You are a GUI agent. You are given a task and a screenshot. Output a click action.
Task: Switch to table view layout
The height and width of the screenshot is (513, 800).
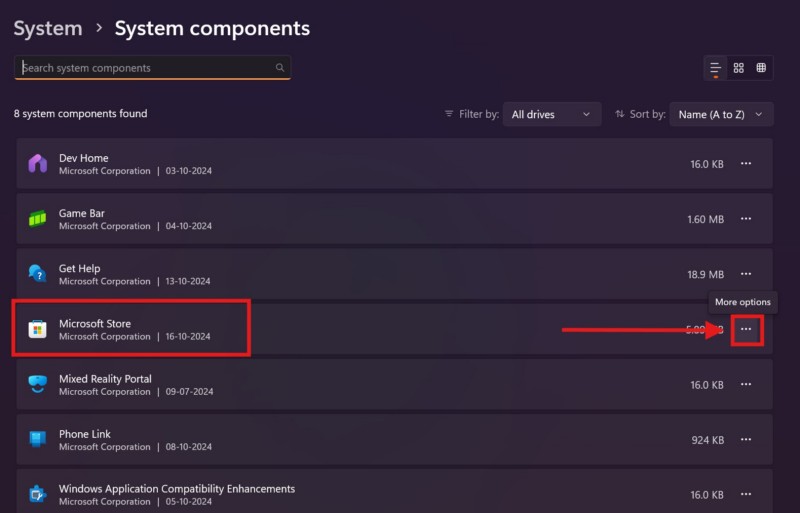click(761, 68)
